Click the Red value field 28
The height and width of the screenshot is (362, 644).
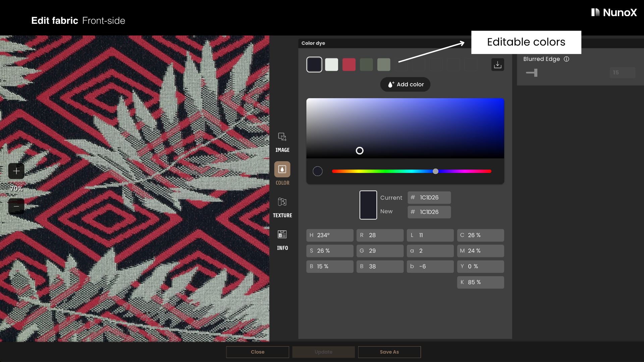pyautogui.click(x=380, y=235)
